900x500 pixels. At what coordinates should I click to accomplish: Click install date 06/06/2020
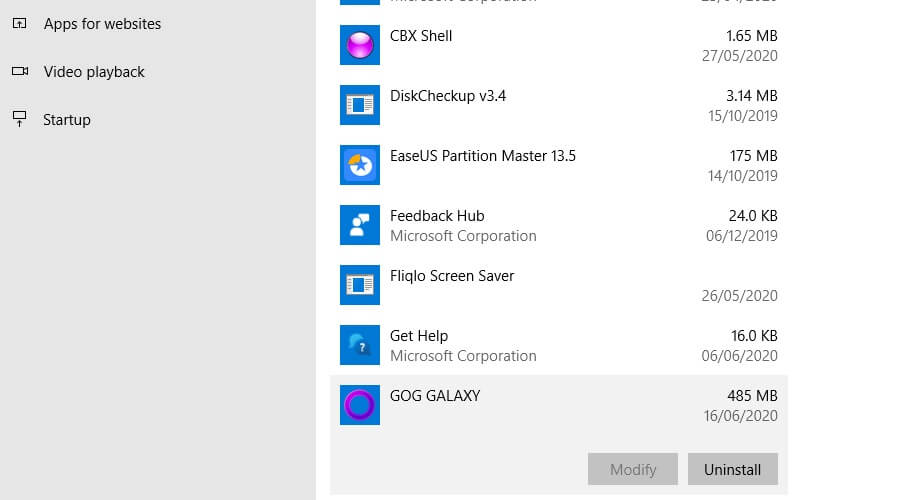(x=739, y=356)
